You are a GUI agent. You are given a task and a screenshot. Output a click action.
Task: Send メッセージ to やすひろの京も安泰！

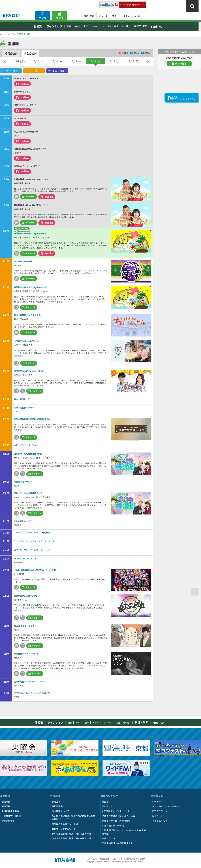(28, 279)
